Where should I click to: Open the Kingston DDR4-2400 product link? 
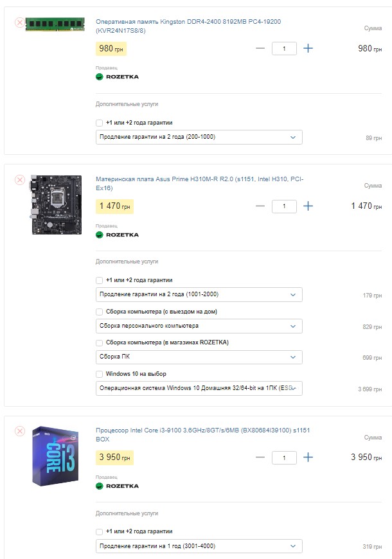coord(188,26)
